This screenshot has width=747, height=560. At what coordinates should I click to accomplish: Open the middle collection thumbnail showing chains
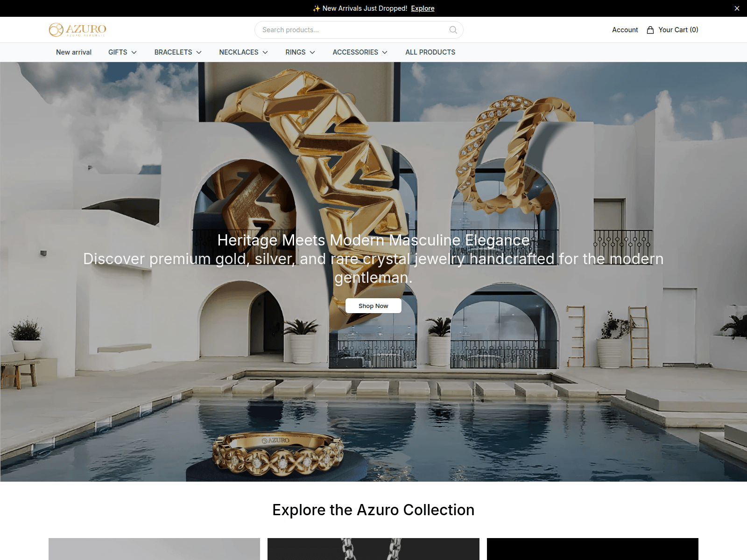[373, 549]
